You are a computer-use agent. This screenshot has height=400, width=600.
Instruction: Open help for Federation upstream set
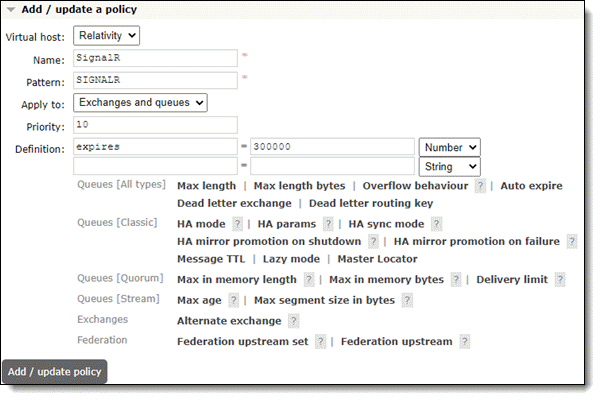[321, 342]
